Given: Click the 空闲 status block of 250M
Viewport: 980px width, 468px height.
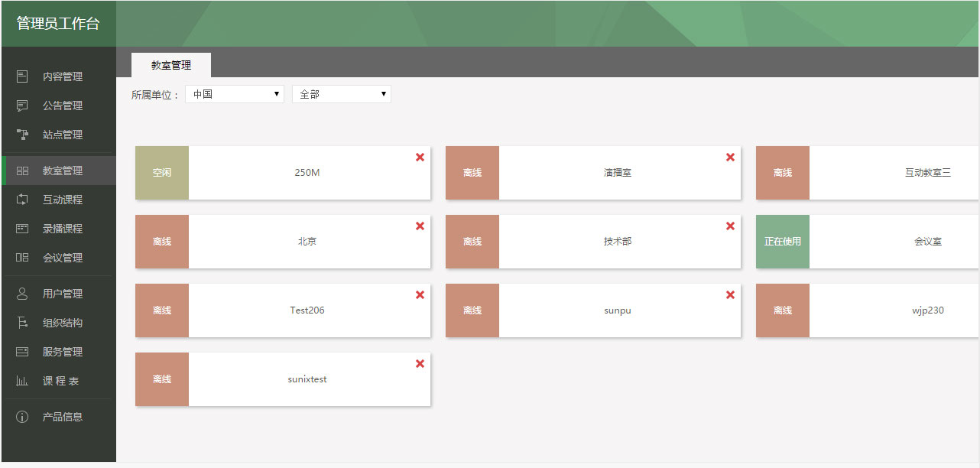Looking at the screenshot, I should point(162,173).
